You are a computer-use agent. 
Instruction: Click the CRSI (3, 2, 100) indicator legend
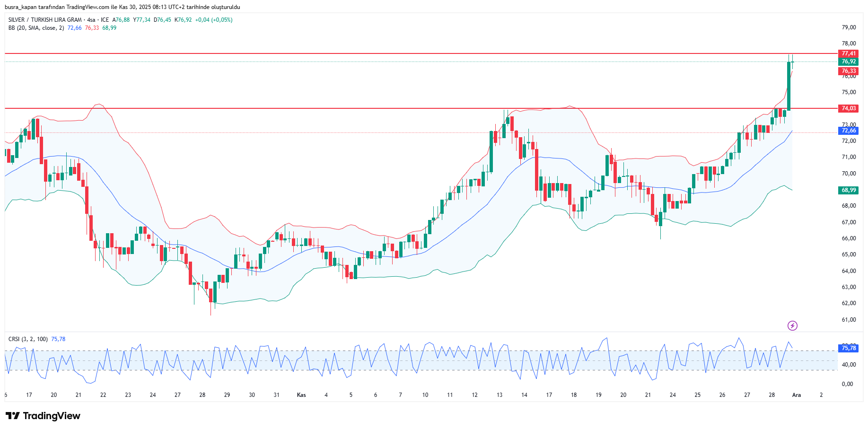click(28, 339)
